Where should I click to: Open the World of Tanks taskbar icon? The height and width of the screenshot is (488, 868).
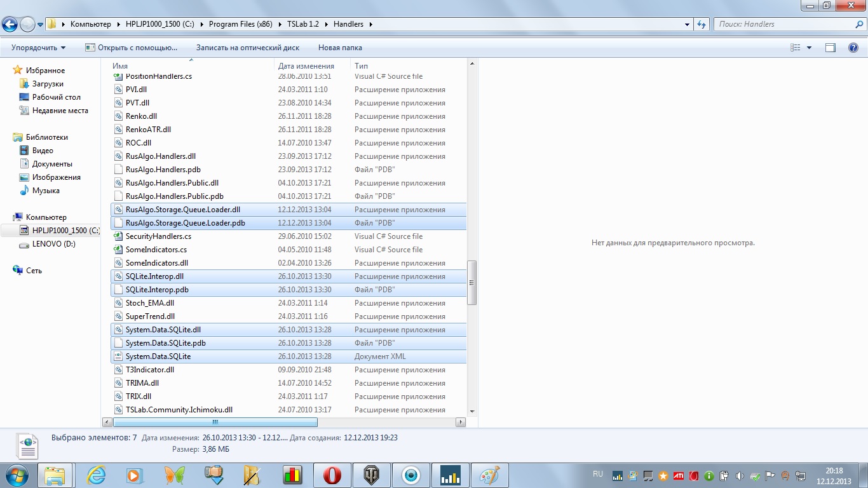pos(372,475)
